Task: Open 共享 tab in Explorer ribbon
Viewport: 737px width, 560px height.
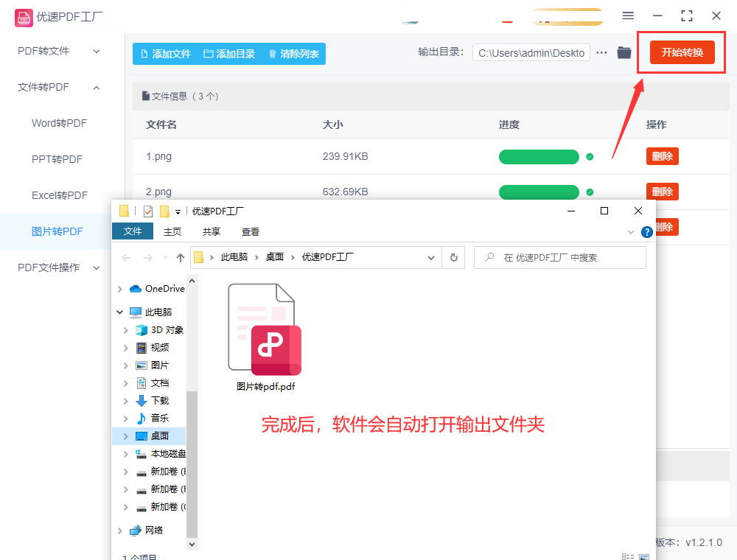Action: click(x=212, y=231)
